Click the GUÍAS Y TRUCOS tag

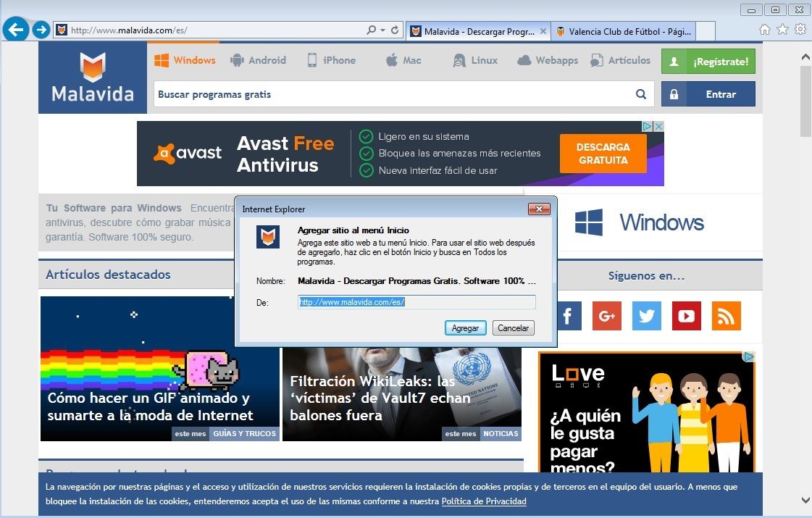tap(244, 433)
